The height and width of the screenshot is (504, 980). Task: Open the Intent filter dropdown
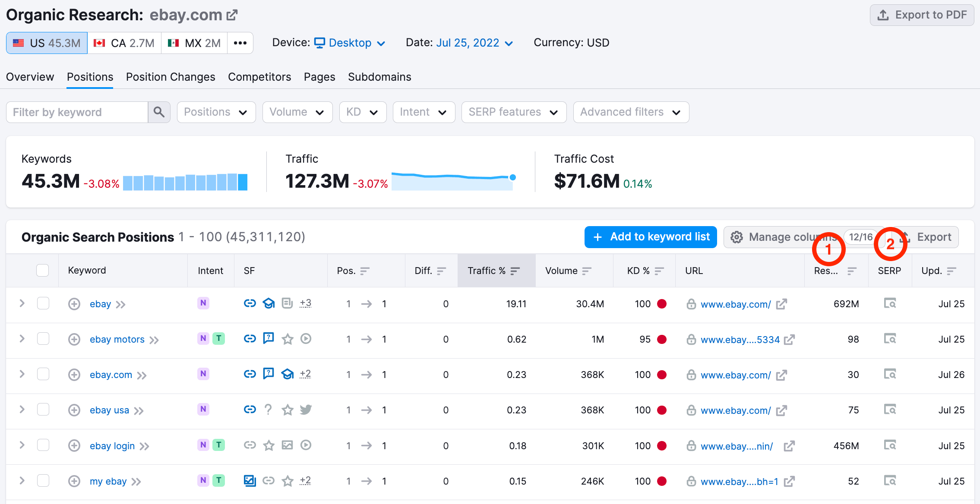pos(424,112)
